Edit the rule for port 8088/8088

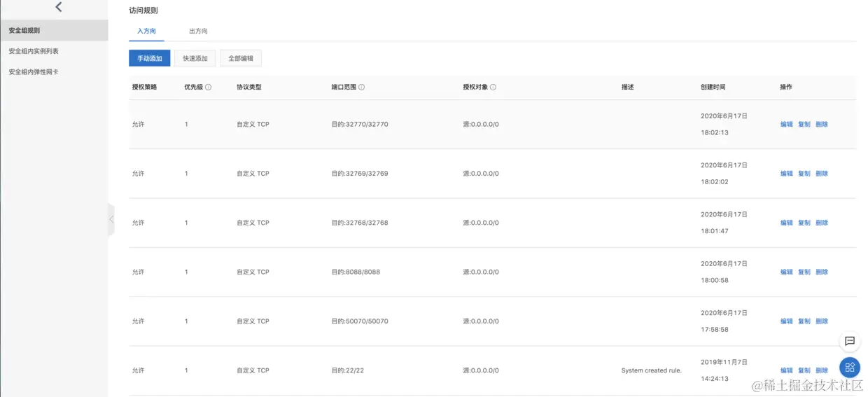point(787,272)
